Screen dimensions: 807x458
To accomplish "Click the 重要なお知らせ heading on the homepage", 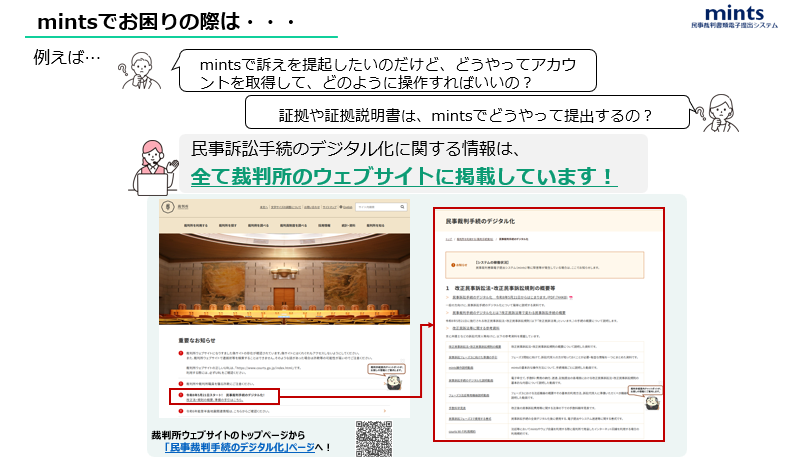I will (x=197, y=340).
